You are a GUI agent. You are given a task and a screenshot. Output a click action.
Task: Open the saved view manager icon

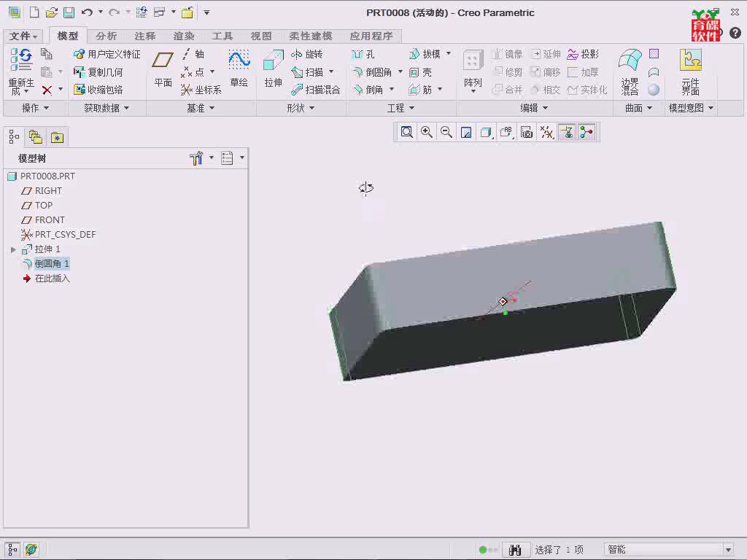pos(506,132)
